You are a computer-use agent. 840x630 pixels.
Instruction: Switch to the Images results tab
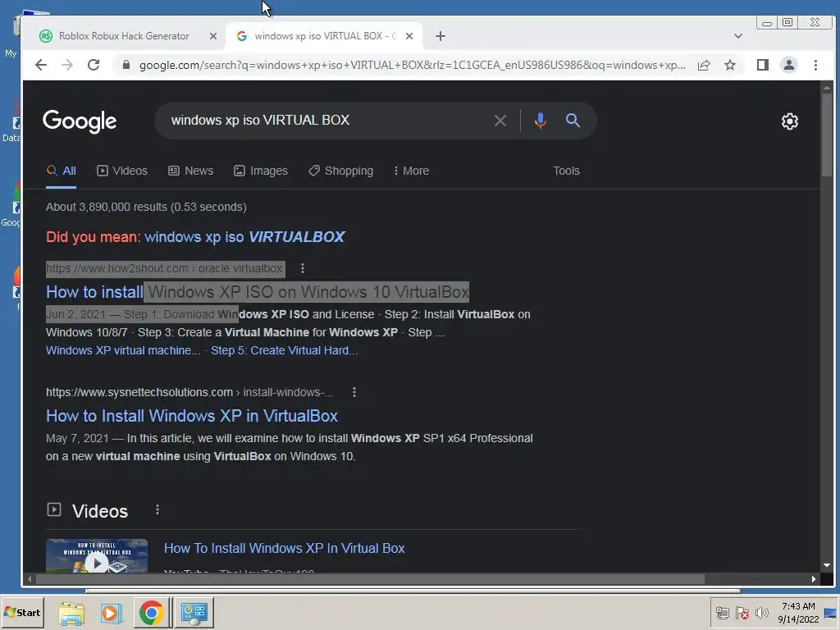click(x=261, y=171)
